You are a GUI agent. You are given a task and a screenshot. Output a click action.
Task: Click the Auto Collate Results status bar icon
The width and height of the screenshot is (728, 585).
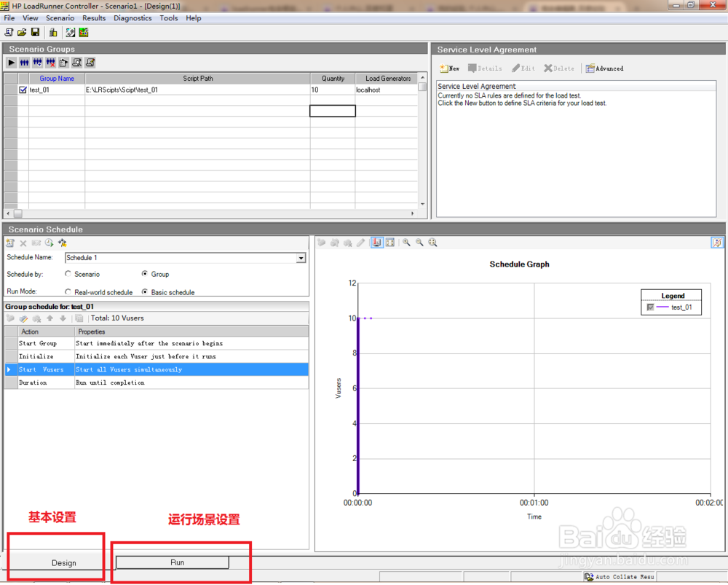tap(589, 577)
